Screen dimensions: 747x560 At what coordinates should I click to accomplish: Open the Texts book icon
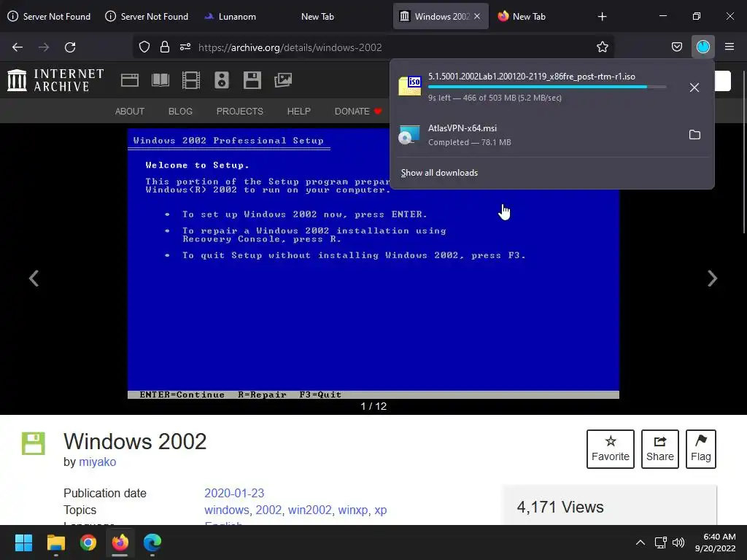(x=160, y=80)
